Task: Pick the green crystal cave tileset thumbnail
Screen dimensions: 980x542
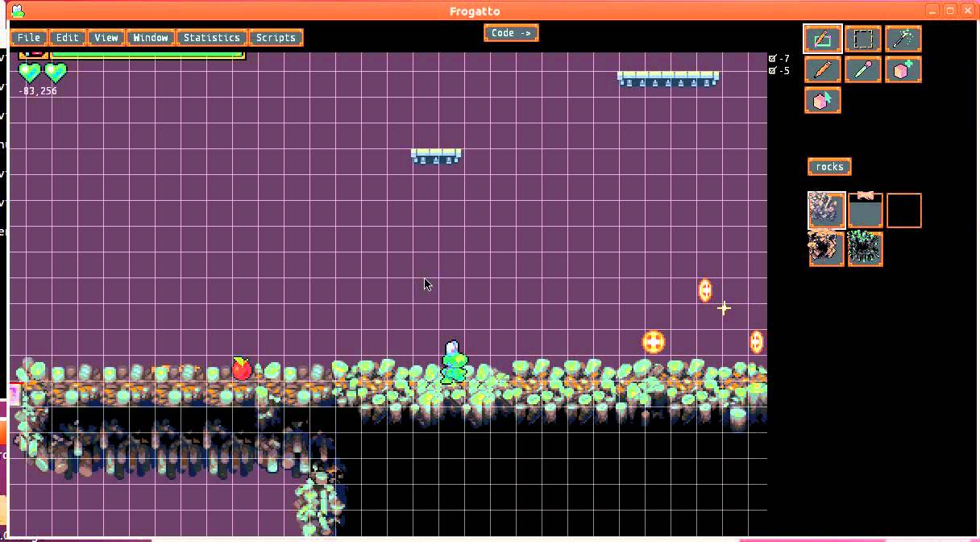Action: coord(866,248)
